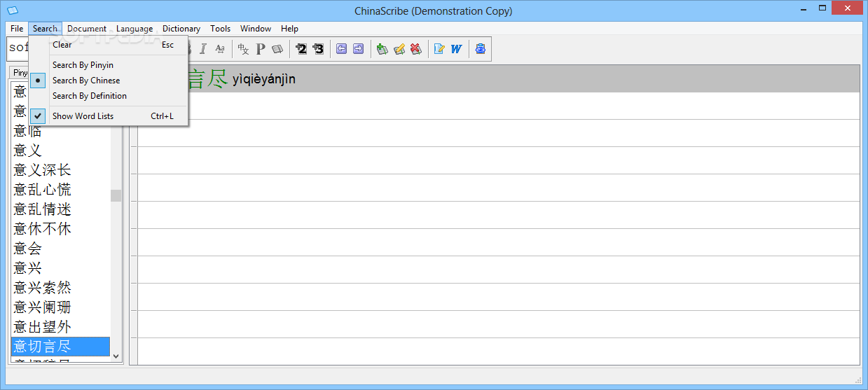The width and height of the screenshot is (868, 390).
Task: Click the clipboard preview icon
Action: pyautogui.click(x=480, y=49)
